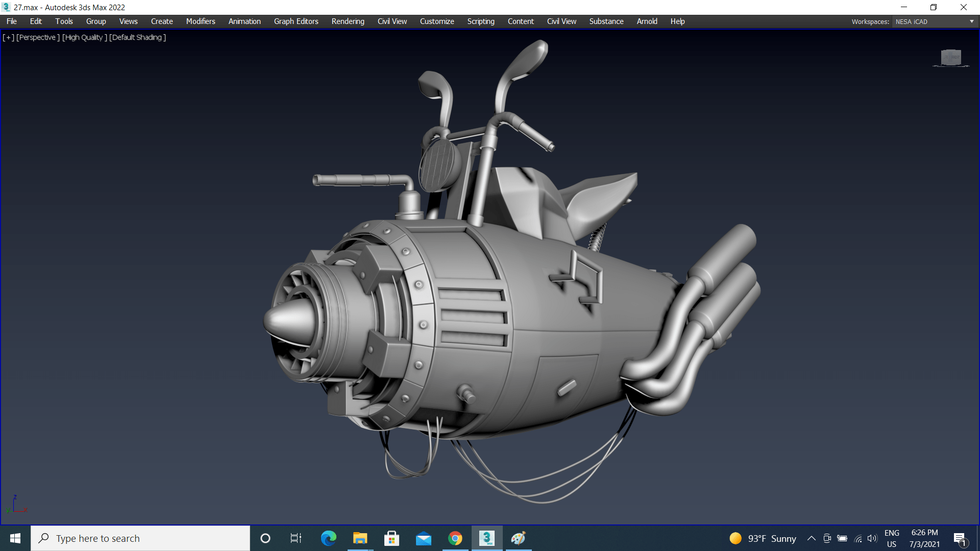Image resolution: width=980 pixels, height=551 pixels.
Task: Open the Modifiers menu
Action: (200, 21)
